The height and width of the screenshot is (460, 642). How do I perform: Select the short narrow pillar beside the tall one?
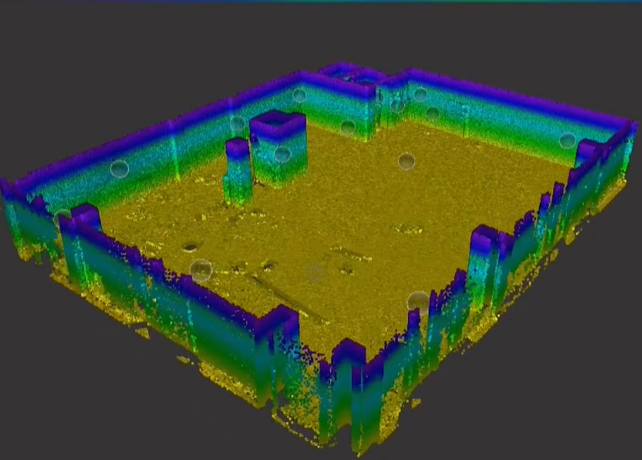coord(238,170)
